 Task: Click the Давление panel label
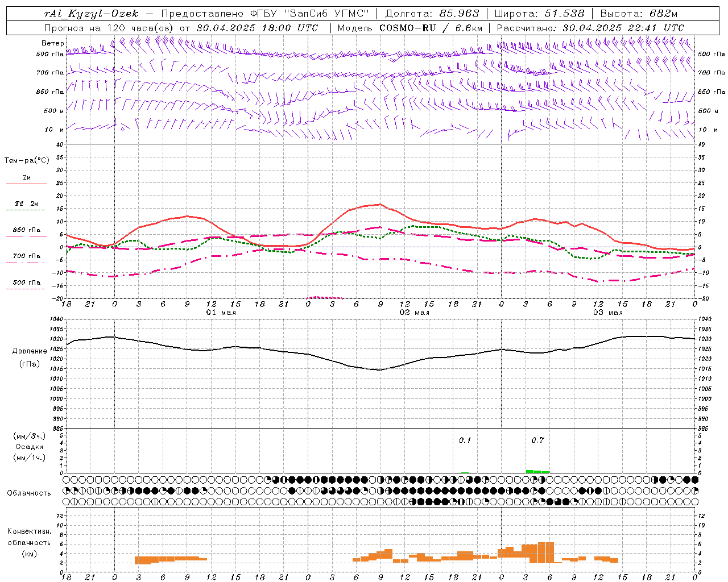(30, 351)
